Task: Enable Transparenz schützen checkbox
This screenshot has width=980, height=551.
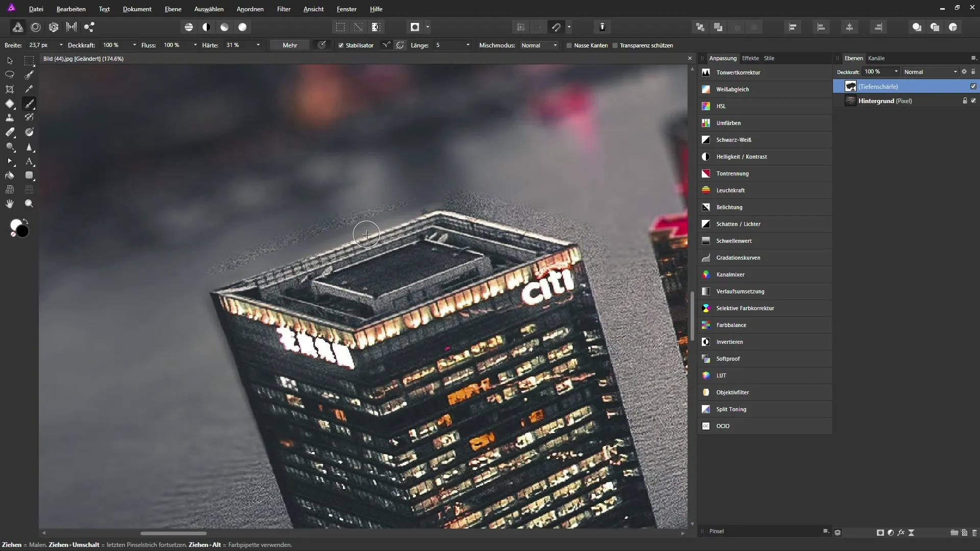Action: point(615,45)
